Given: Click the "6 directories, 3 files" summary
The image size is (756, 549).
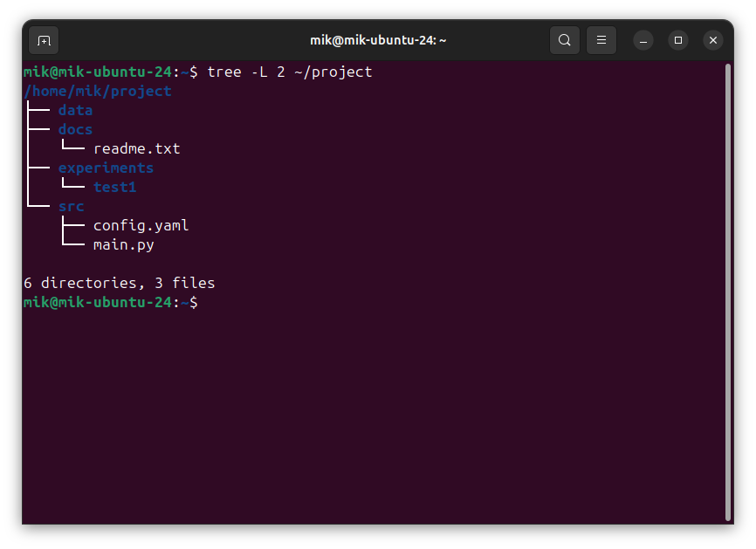Looking at the screenshot, I should click(119, 283).
